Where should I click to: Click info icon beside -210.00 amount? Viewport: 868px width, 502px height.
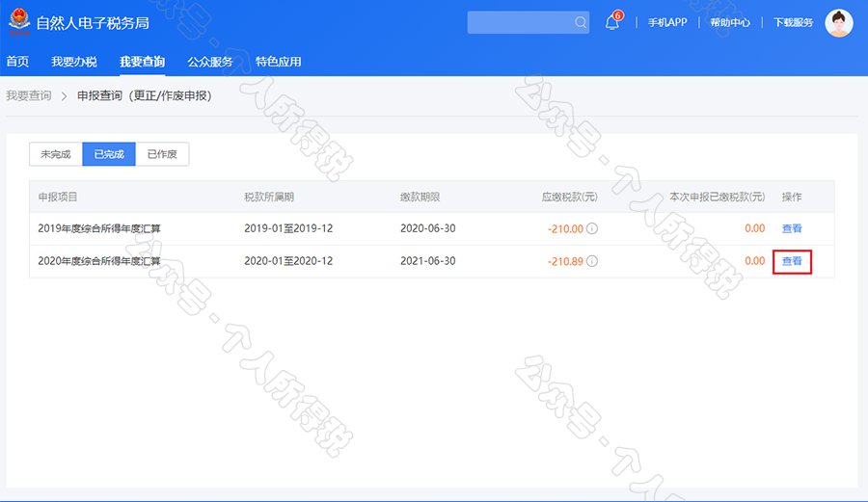point(592,229)
